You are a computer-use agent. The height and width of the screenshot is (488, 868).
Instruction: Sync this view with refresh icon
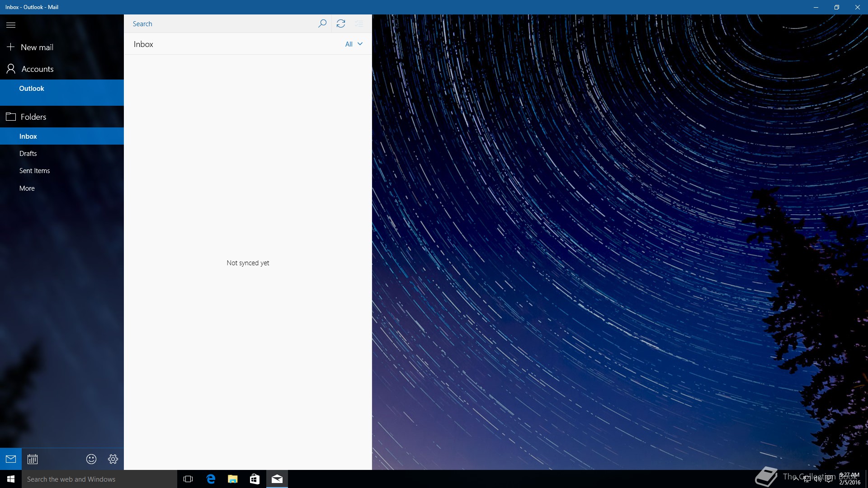(x=341, y=23)
